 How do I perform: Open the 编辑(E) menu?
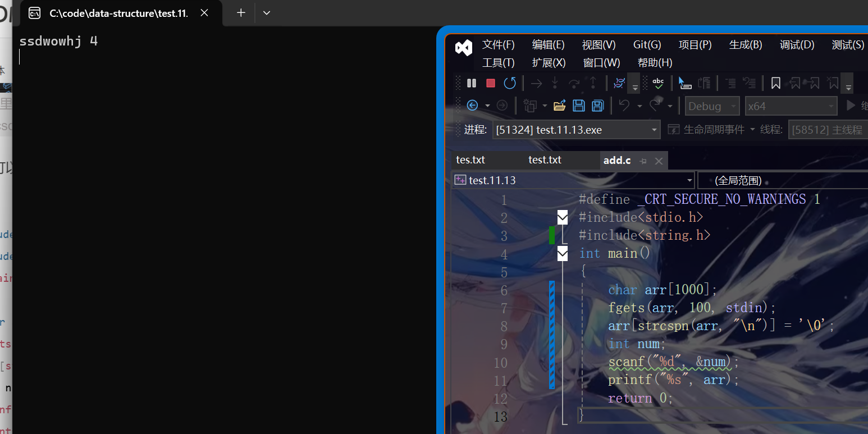pyautogui.click(x=549, y=45)
